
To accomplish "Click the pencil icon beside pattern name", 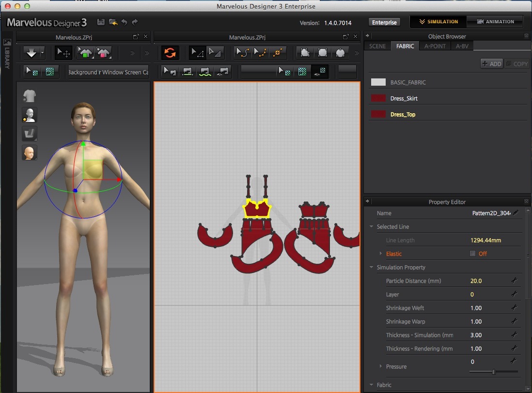I will [x=516, y=213].
